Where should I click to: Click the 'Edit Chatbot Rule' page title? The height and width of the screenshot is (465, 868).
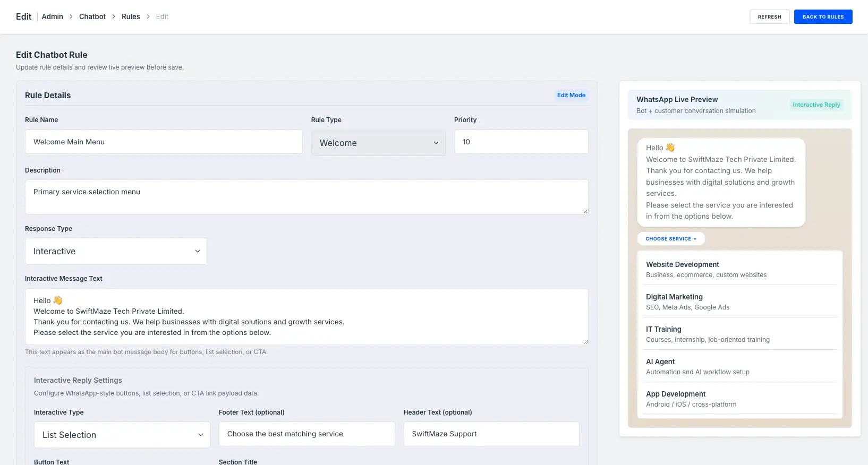52,55
